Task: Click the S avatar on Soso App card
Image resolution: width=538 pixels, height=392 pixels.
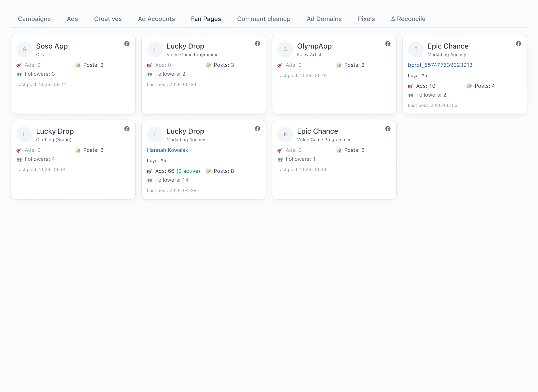Action: pyautogui.click(x=24, y=49)
